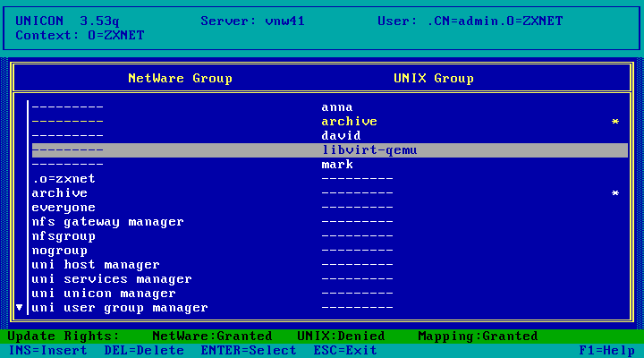
Task: Click the Mapping:Granted status text
Action: pos(478,337)
